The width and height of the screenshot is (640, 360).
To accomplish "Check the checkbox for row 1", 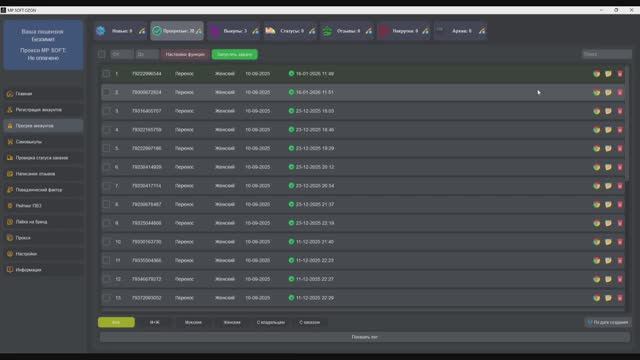I will [x=106, y=74].
